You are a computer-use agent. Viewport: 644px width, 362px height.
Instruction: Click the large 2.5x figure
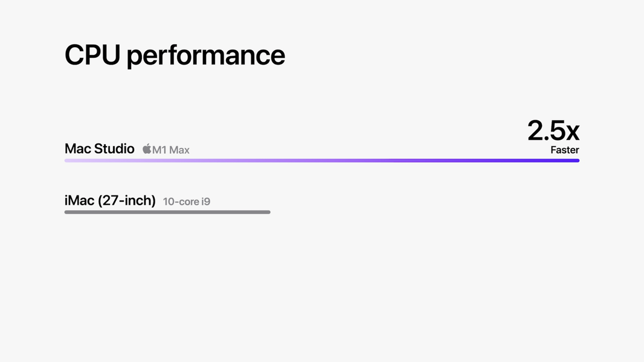[x=553, y=130]
